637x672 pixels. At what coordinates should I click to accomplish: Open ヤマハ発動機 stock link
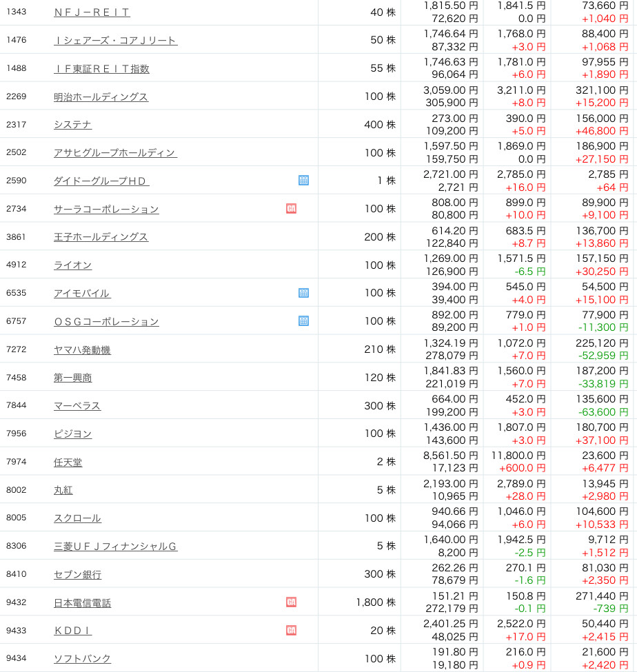pos(82,349)
